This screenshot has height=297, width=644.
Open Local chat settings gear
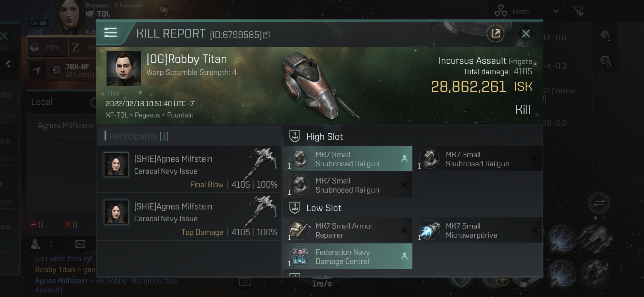[x=93, y=102]
